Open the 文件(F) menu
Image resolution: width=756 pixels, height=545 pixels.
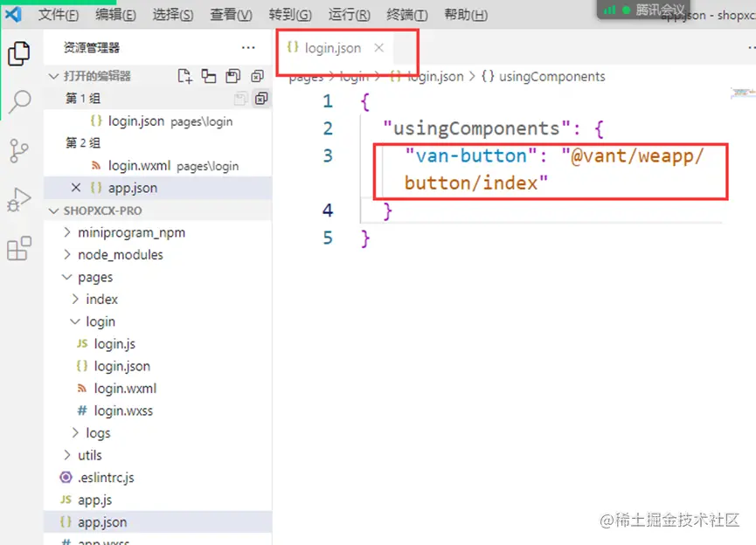tap(59, 15)
